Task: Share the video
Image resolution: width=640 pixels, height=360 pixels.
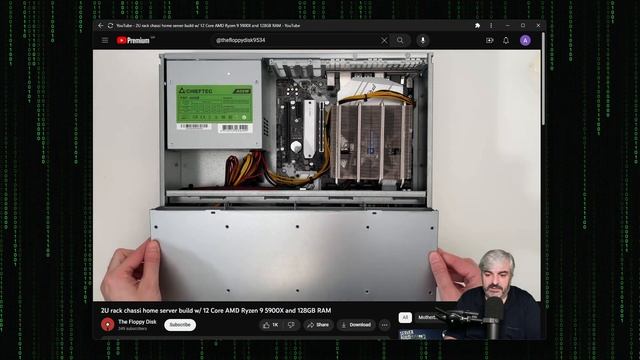Action: point(318,325)
